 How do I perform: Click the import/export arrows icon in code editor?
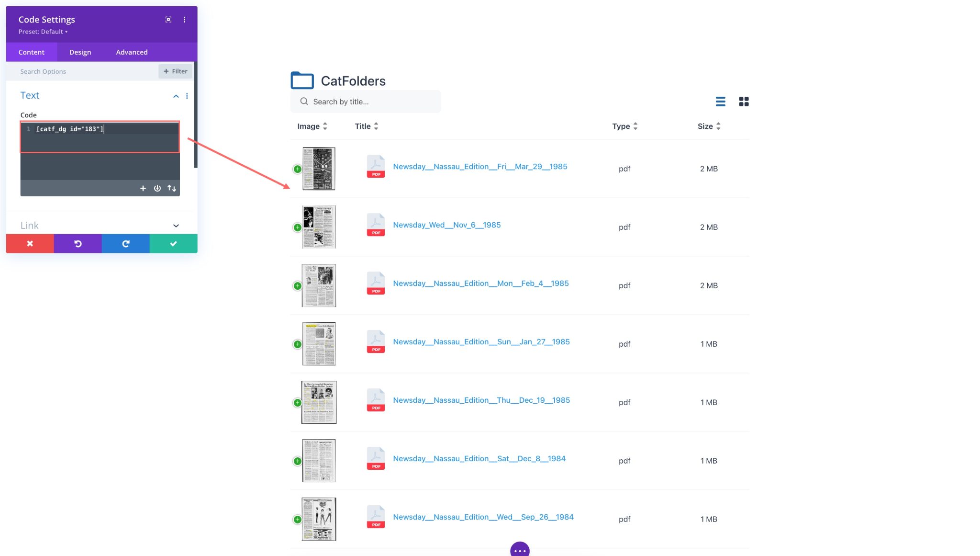pyautogui.click(x=172, y=188)
